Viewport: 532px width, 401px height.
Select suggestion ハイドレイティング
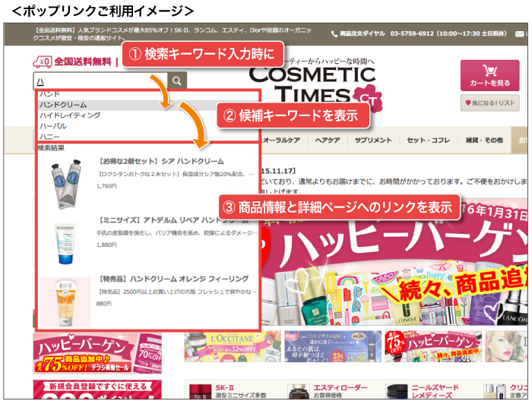point(70,115)
